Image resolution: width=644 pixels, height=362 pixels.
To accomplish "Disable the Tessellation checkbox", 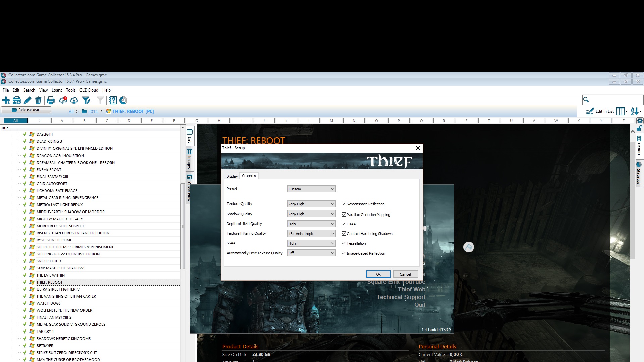I will click(x=344, y=243).
